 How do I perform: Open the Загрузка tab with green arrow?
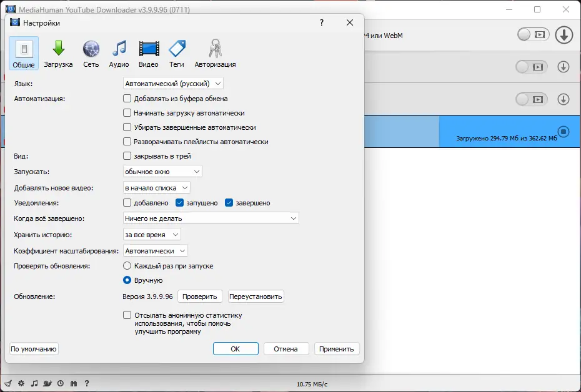(58, 53)
